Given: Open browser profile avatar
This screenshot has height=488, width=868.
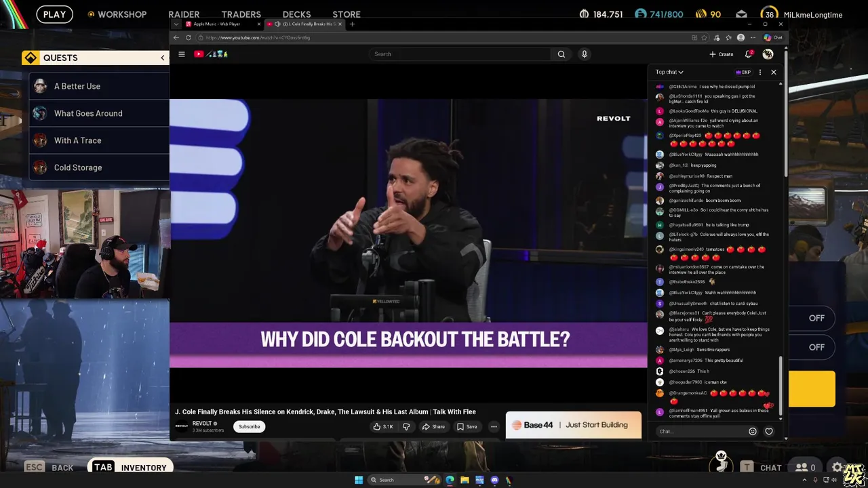Looking at the screenshot, I should tap(741, 38).
